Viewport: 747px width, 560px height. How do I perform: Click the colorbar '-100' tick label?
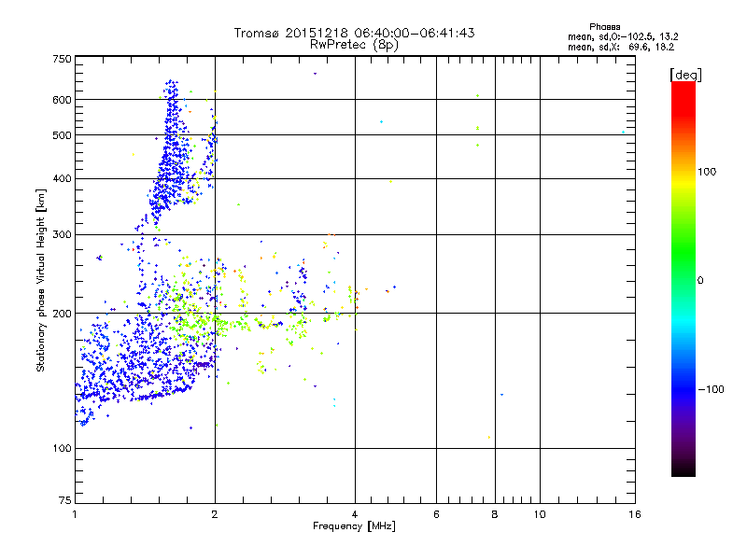point(712,389)
